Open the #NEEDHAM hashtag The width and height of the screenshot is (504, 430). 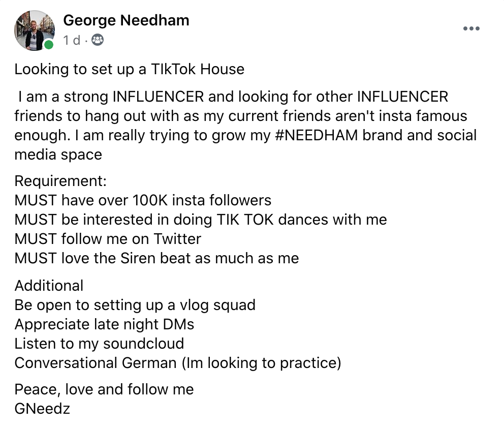coord(317,135)
